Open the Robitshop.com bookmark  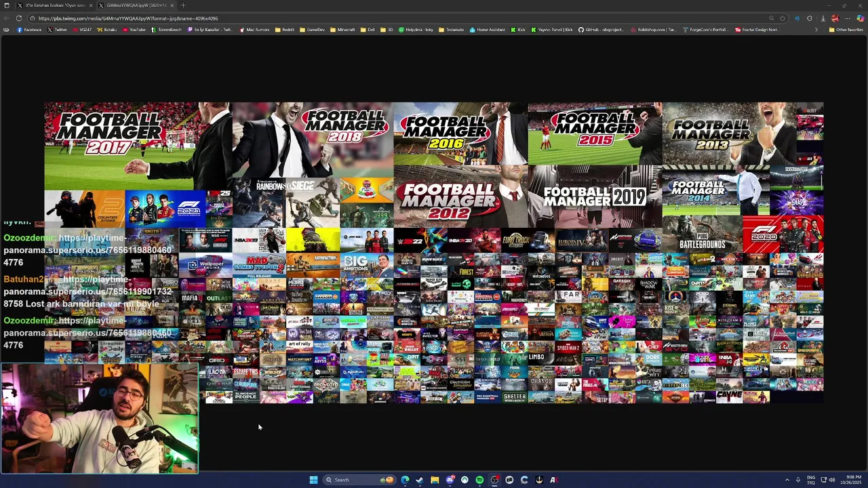(653, 30)
